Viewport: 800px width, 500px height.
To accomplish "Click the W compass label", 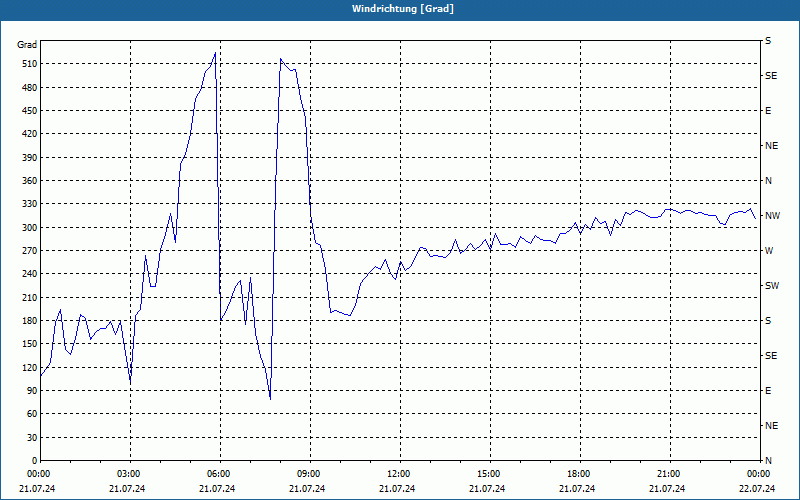I will pyautogui.click(x=769, y=251).
